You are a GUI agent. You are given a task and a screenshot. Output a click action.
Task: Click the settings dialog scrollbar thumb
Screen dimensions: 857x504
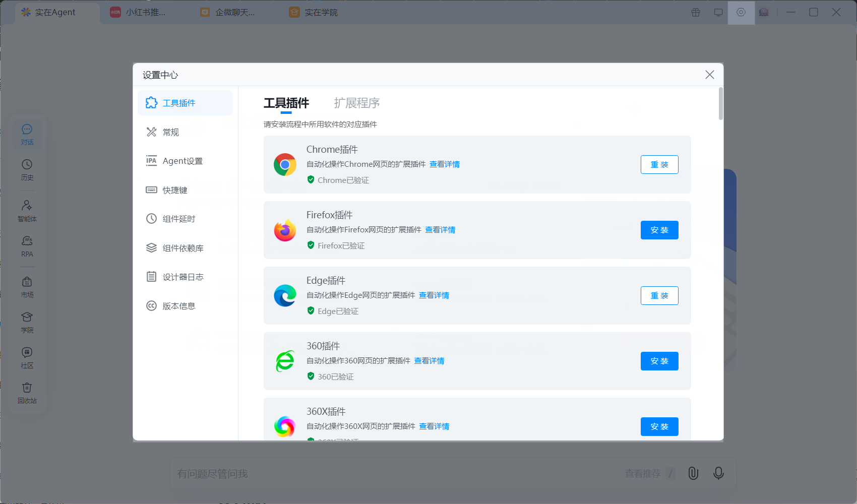click(x=721, y=104)
